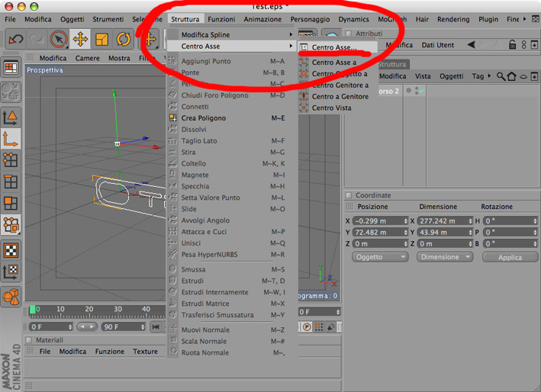Image resolution: width=541 pixels, height=392 pixels.
Task: Choose Centro Asse... from submenu
Action: pyautogui.click(x=333, y=47)
